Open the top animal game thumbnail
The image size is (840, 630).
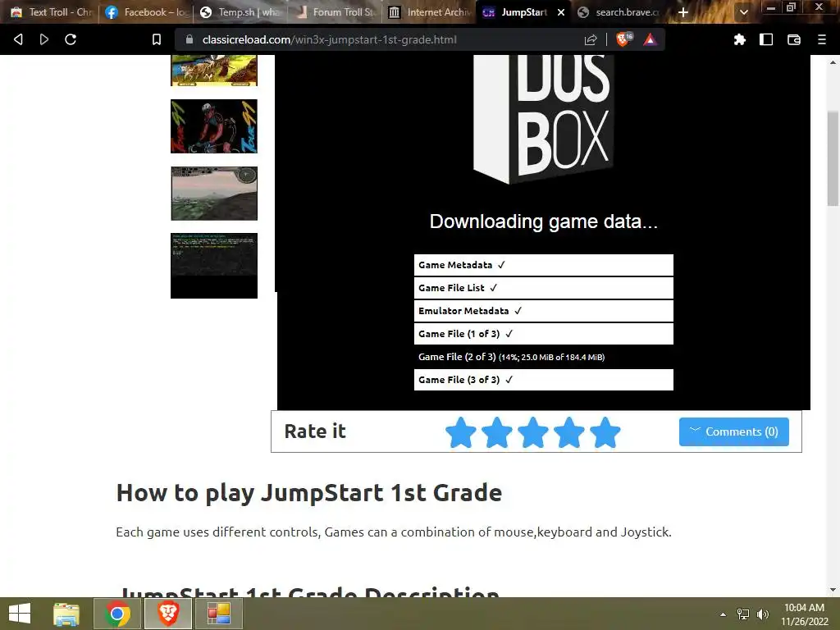tap(214, 71)
